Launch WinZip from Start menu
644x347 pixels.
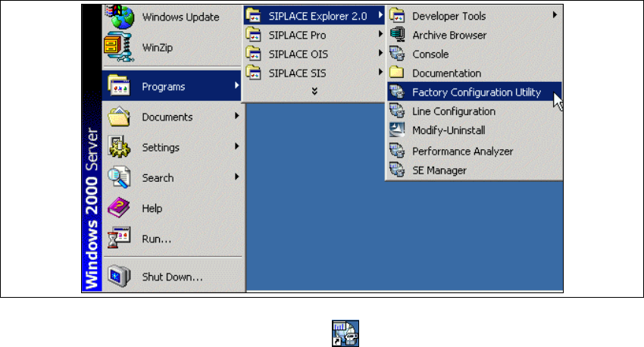172,48
